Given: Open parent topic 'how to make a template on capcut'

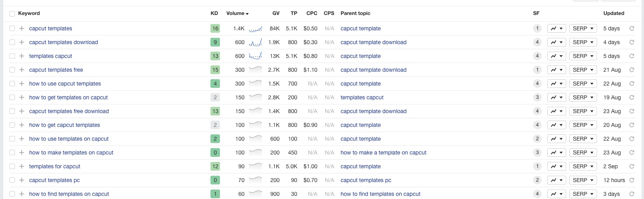Looking at the screenshot, I should 383,153.
